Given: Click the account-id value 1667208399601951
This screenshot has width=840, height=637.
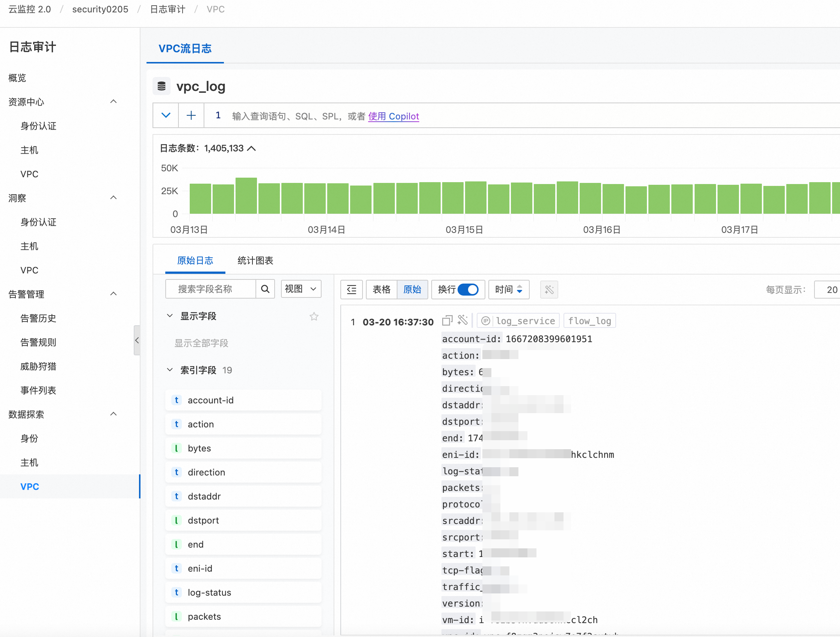Looking at the screenshot, I should tap(549, 339).
